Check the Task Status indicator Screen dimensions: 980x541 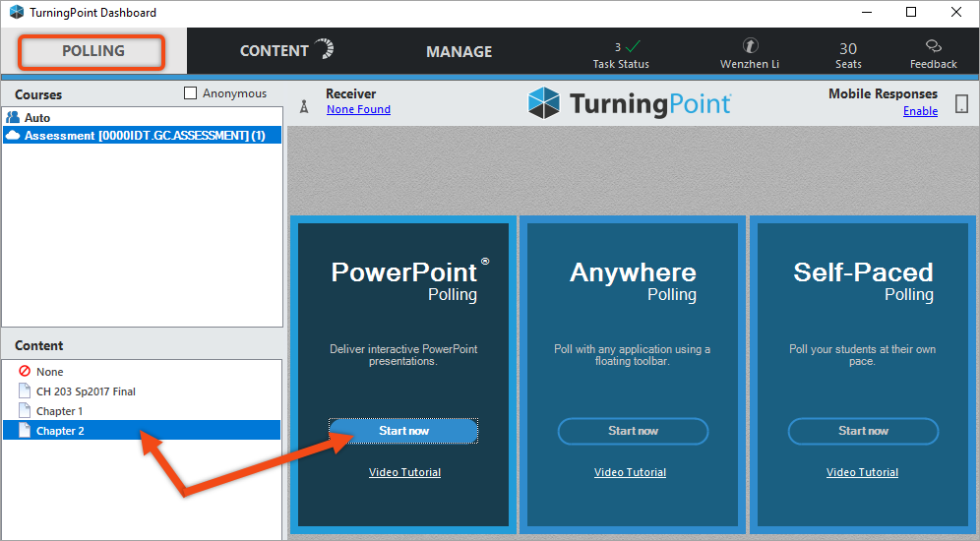pyautogui.click(x=621, y=55)
